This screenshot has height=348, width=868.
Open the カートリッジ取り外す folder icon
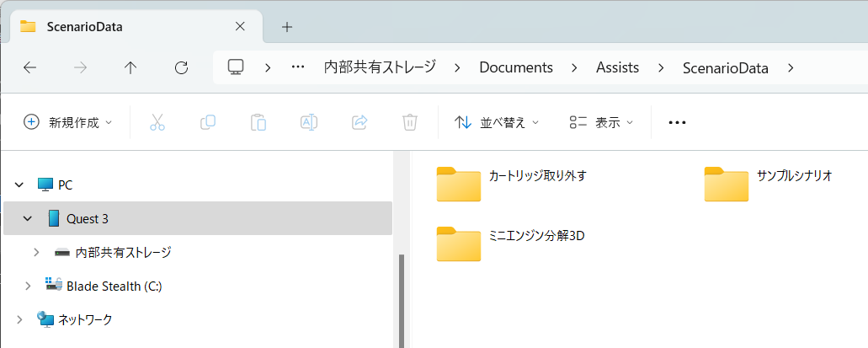click(x=458, y=184)
